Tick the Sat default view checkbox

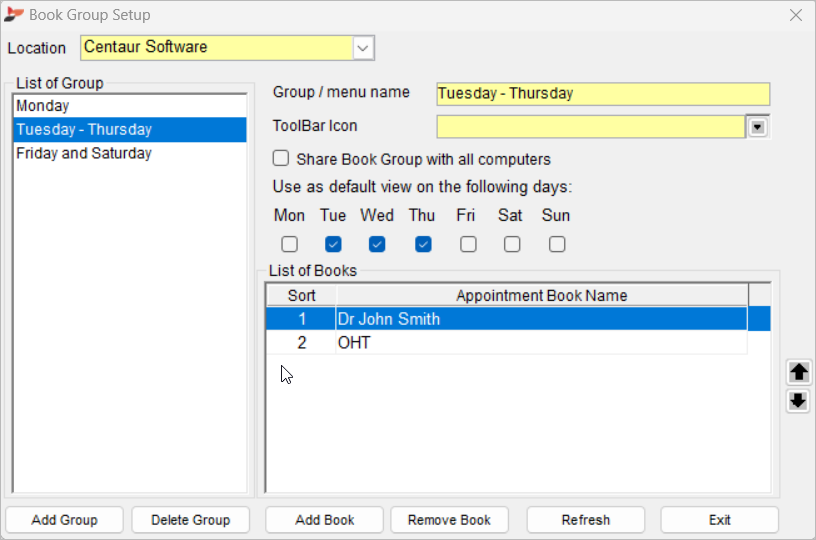[x=512, y=244]
